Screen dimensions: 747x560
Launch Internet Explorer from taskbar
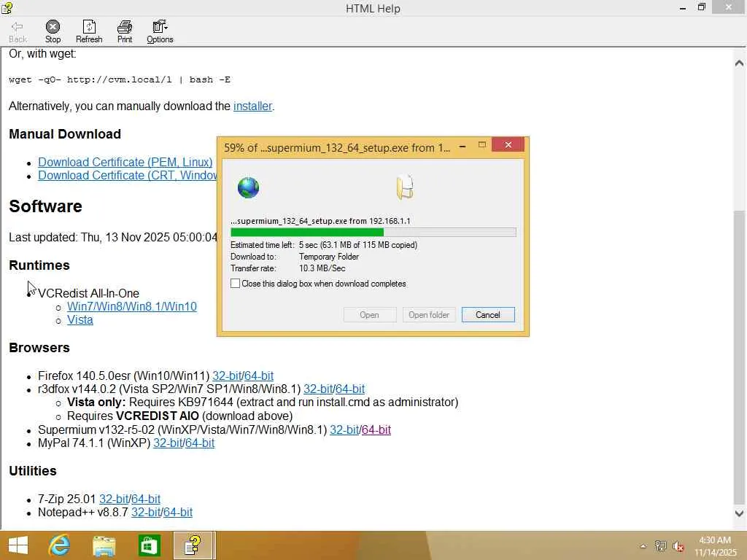pos(60,545)
